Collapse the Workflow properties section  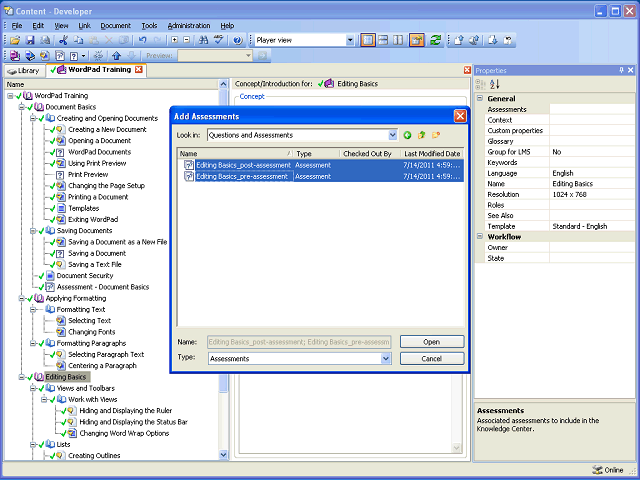480,237
